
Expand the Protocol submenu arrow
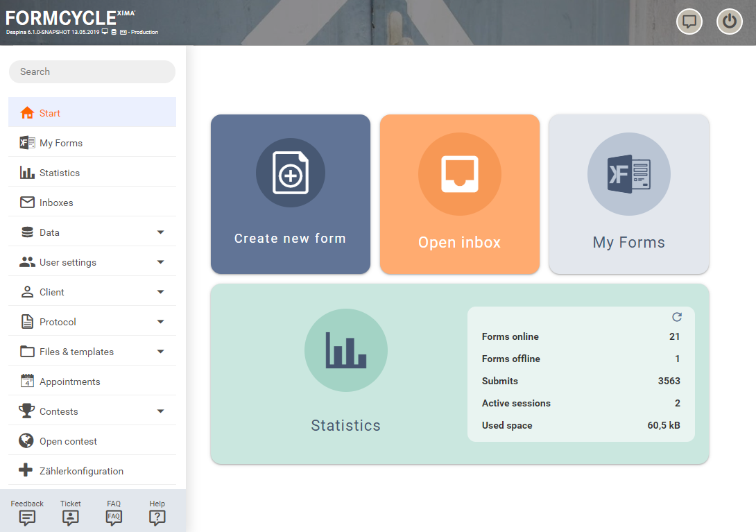pos(160,322)
